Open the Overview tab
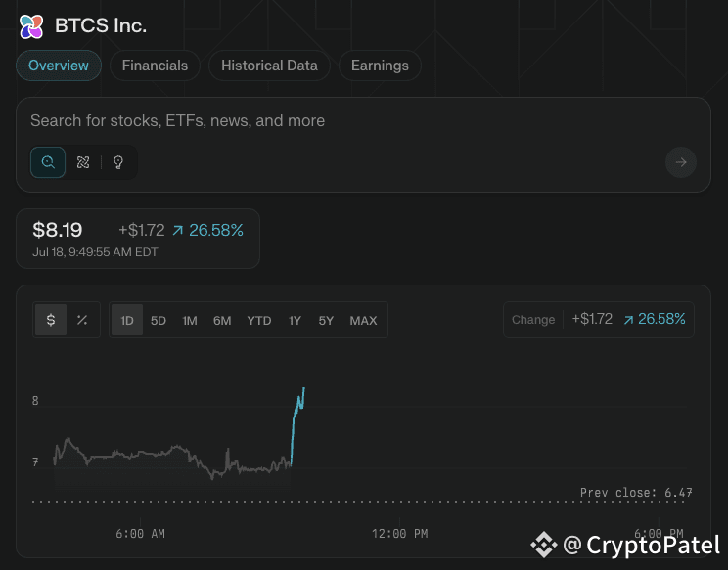The width and height of the screenshot is (728, 570). (x=59, y=66)
